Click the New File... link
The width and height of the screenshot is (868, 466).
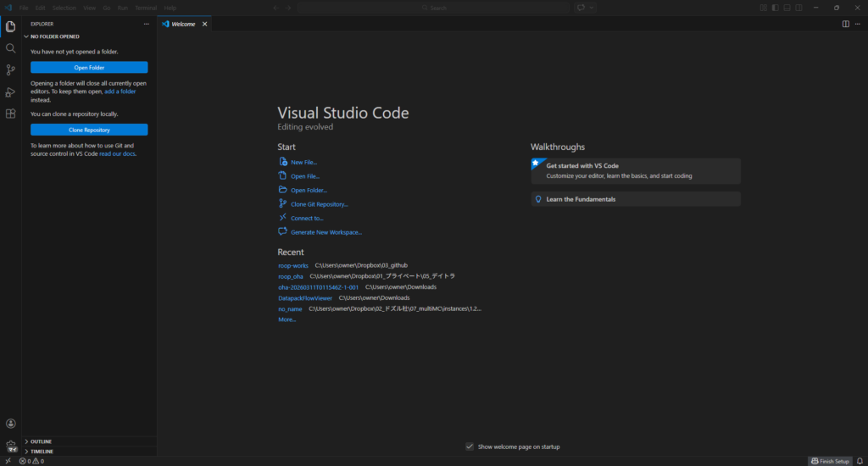pyautogui.click(x=304, y=162)
